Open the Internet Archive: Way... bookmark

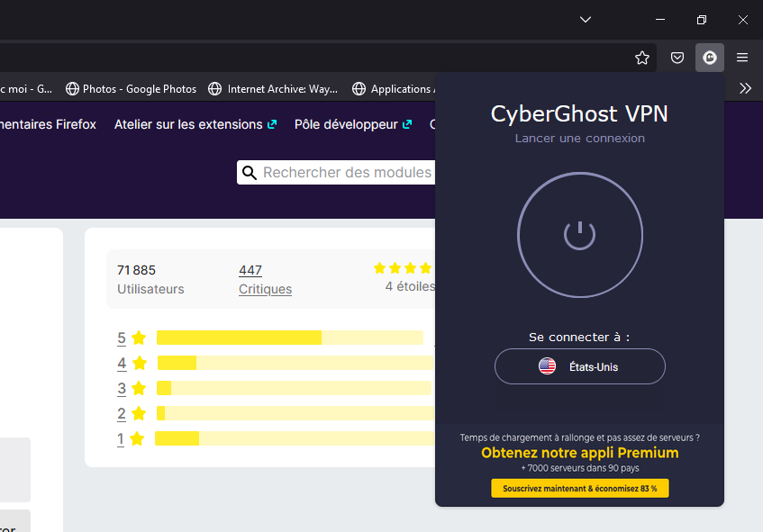[273, 89]
